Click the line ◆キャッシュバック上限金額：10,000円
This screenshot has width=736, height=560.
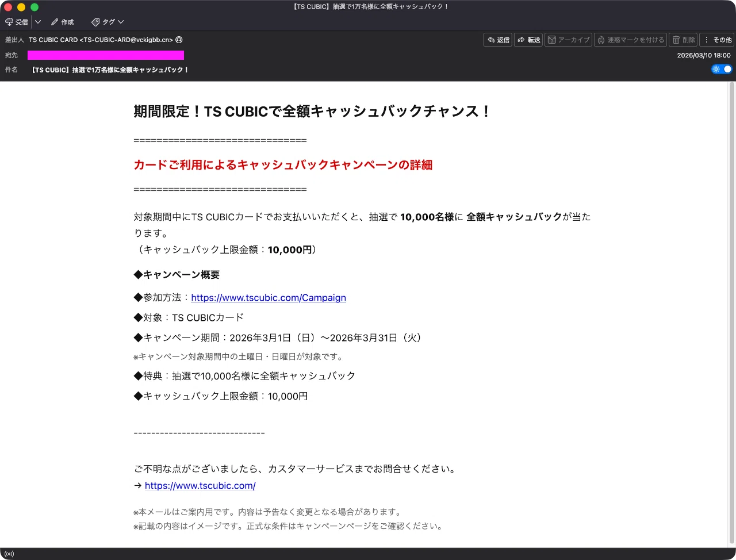pyautogui.click(x=221, y=396)
